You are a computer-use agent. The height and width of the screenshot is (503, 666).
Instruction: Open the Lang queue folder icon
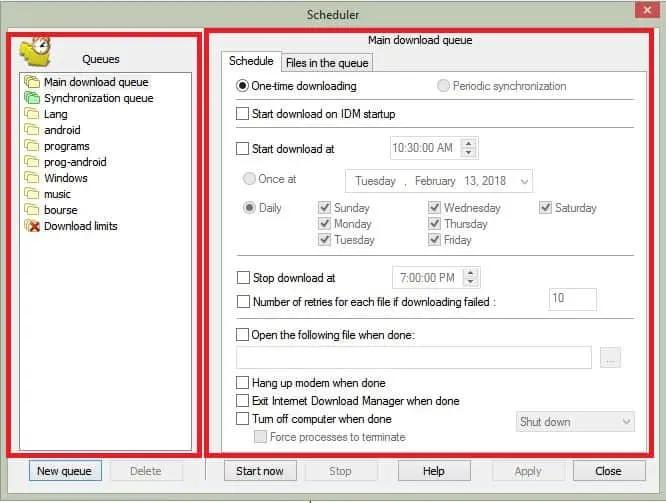coord(32,114)
